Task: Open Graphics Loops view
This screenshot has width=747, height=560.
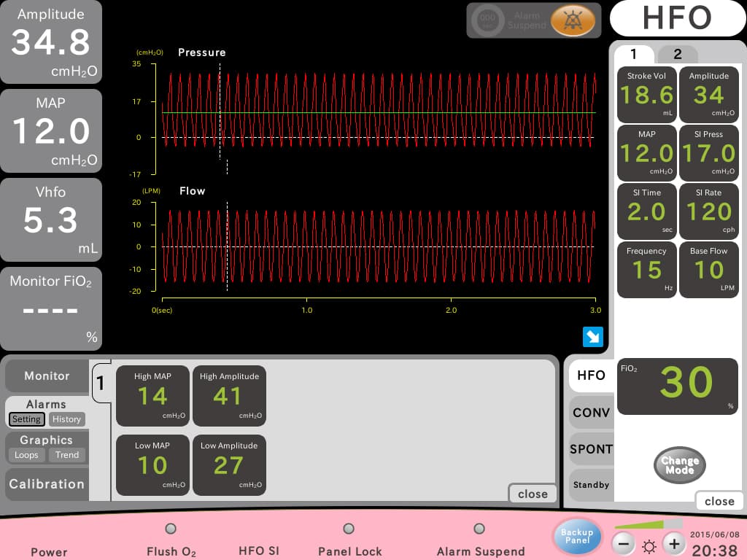Action: point(26,455)
